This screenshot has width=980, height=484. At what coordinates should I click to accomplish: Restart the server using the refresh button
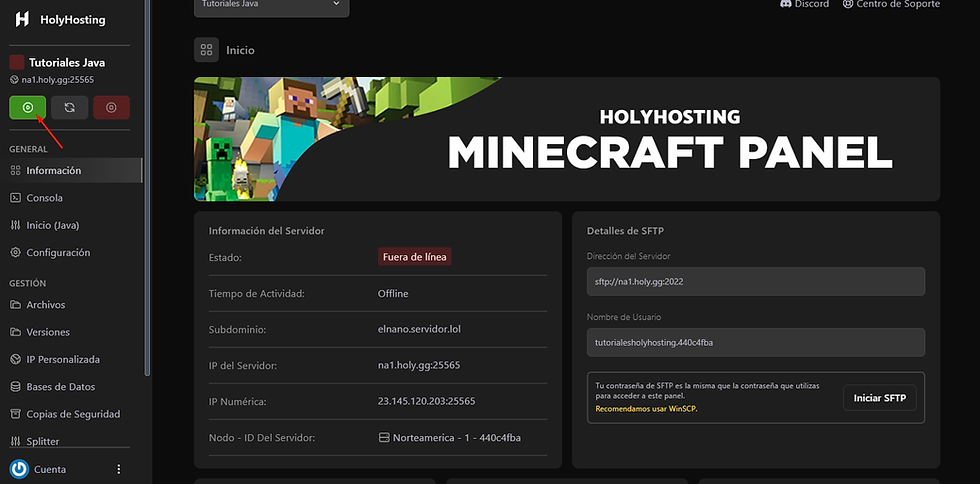tap(69, 108)
